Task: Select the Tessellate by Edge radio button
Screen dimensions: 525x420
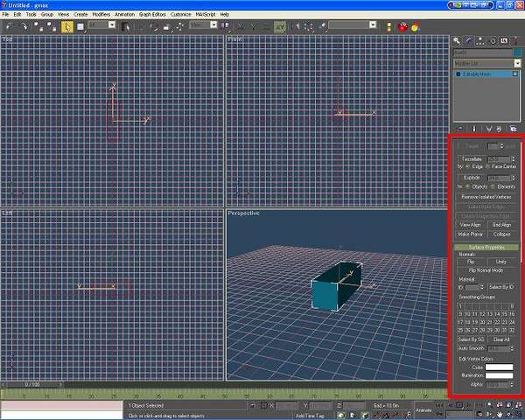Action: 468,166
